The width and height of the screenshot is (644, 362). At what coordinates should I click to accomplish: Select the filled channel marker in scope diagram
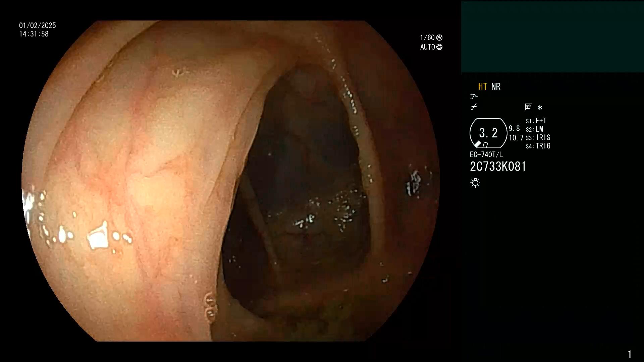click(x=478, y=144)
